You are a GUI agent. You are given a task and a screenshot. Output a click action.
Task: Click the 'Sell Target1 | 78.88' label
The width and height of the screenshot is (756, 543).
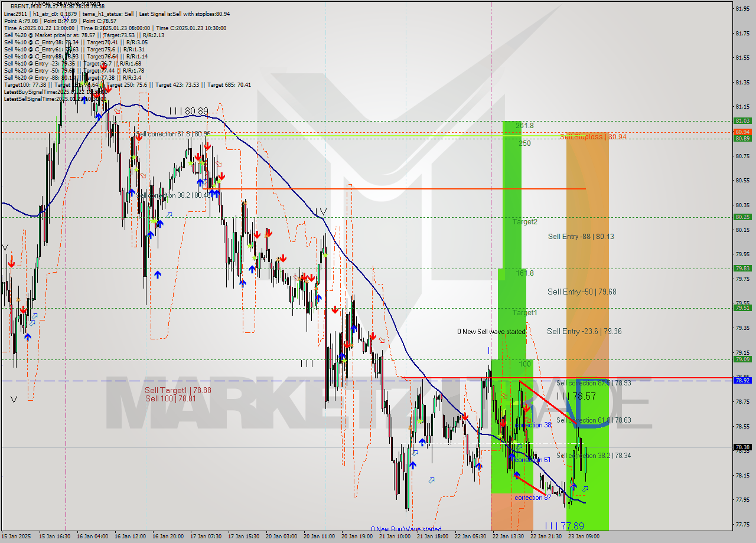click(x=178, y=390)
